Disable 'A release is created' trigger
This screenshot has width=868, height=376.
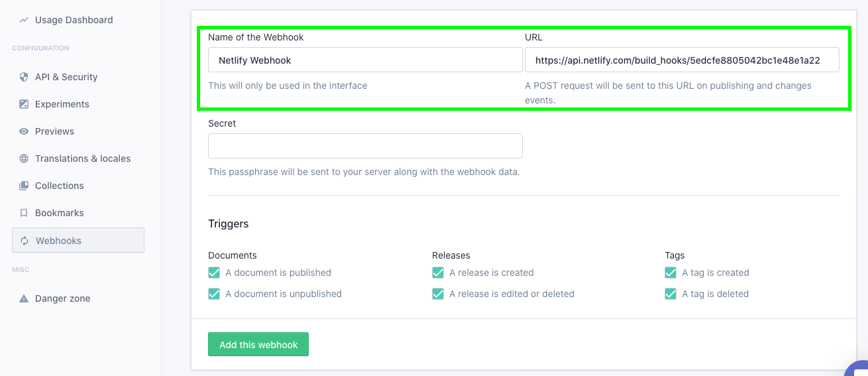click(438, 273)
